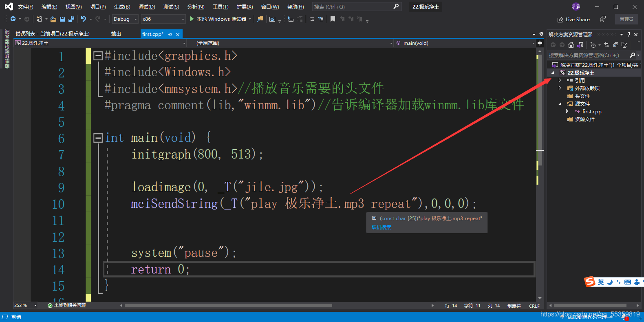Click the Solution Explorer search field
The height and width of the screenshot is (322, 644).
point(588,55)
